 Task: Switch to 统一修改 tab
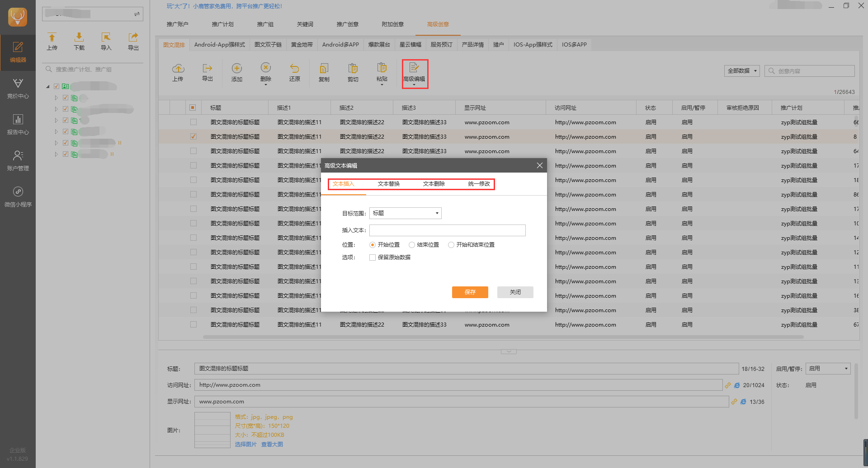click(x=479, y=184)
